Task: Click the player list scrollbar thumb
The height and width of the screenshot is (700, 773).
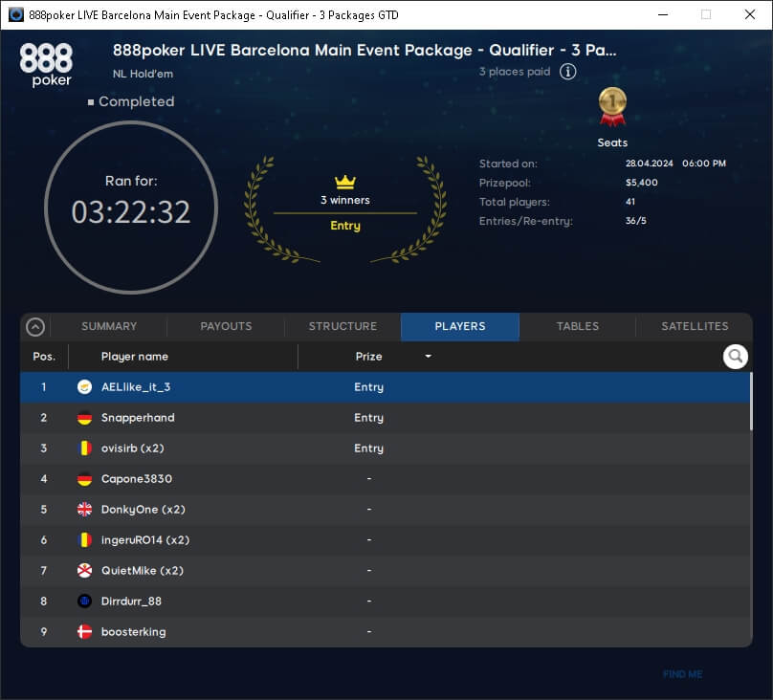Action: click(751, 401)
